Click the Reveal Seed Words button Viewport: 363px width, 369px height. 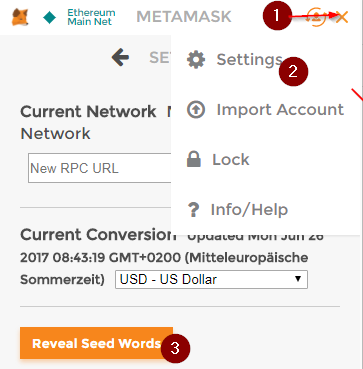[96, 343]
